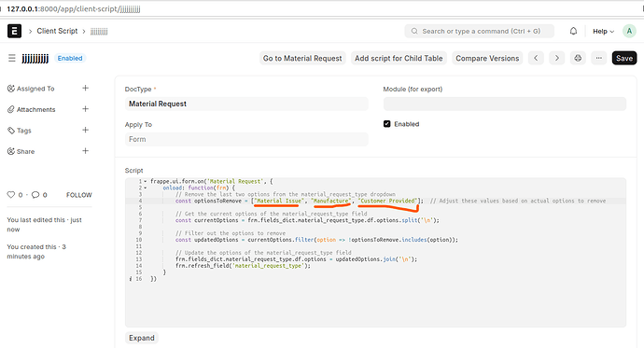Click Go to Material Request button
The height and width of the screenshot is (348, 644).
pos(302,58)
